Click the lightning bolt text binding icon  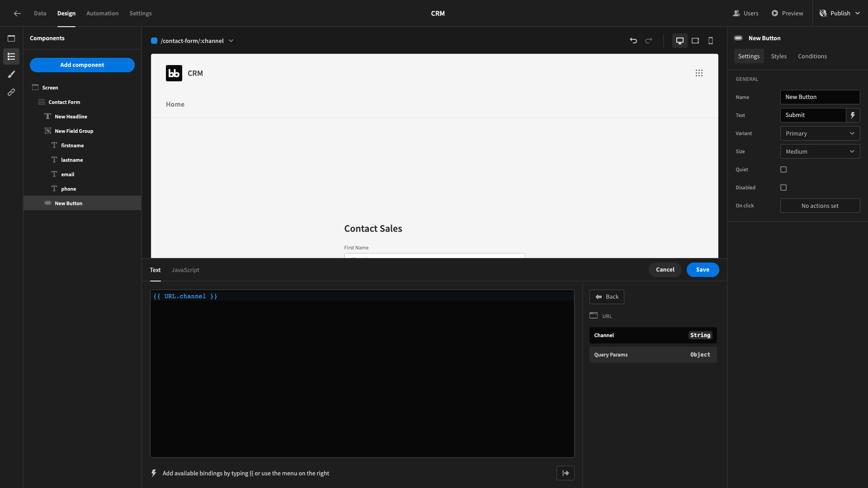pyautogui.click(x=853, y=115)
